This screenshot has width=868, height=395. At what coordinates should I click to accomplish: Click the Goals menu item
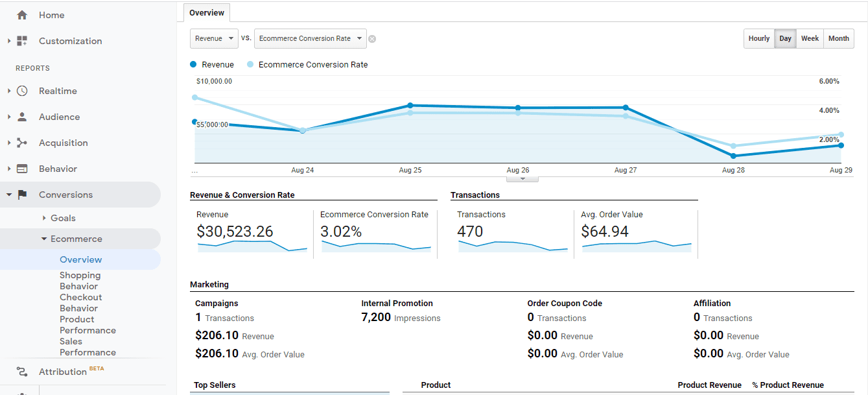pos(63,218)
